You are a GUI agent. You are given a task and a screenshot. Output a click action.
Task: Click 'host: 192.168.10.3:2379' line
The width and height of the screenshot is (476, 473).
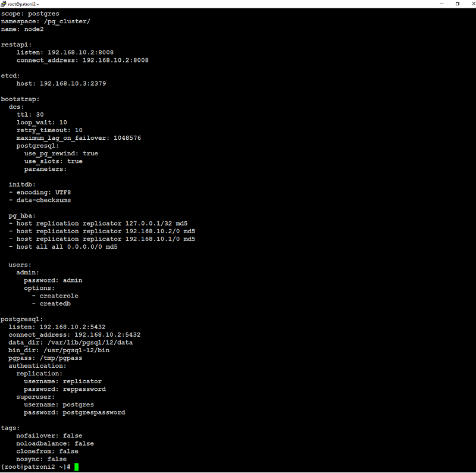[61, 83]
